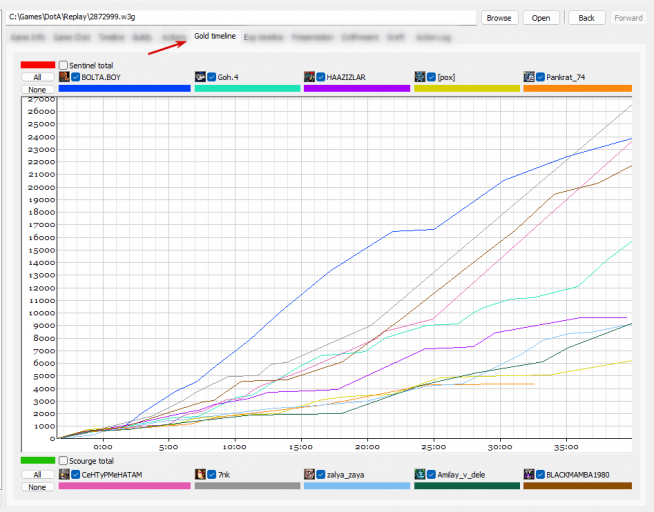Click HAAZIZLAR's purple color bar
This screenshot has height=512, width=654.
(357, 88)
